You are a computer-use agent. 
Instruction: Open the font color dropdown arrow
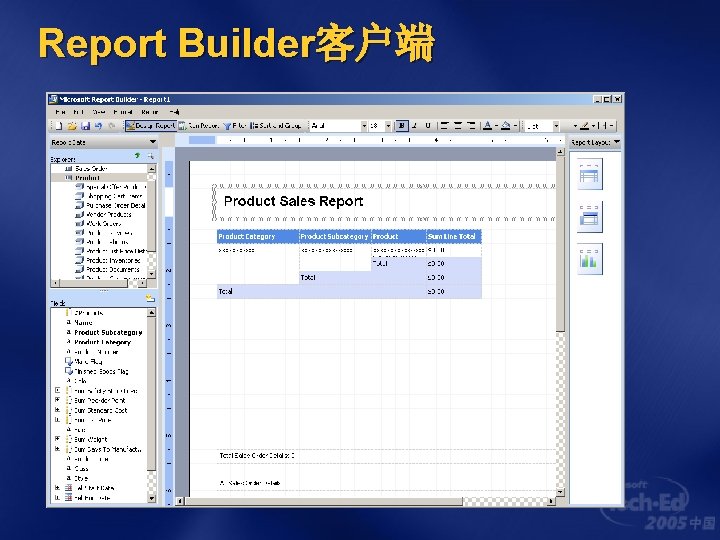tap(496, 125)
